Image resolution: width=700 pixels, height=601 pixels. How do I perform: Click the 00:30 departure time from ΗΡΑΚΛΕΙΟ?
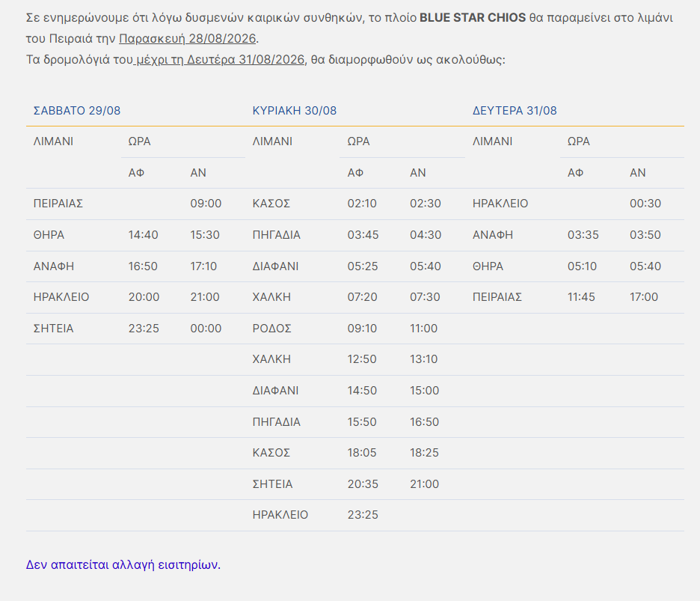tap(645, 204)
